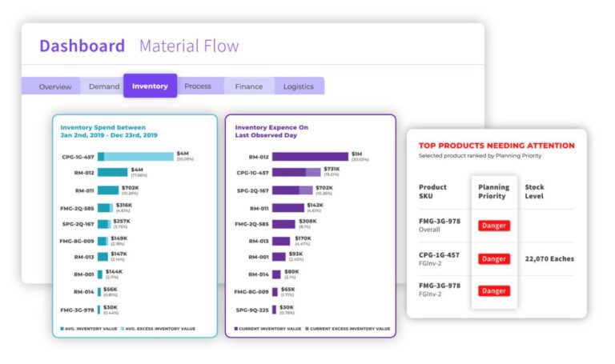This screenshot has height=364, width=615.
Task: Click the Danger badge for FMG-3G-978 Overall
Action: (x=494, y=226)
